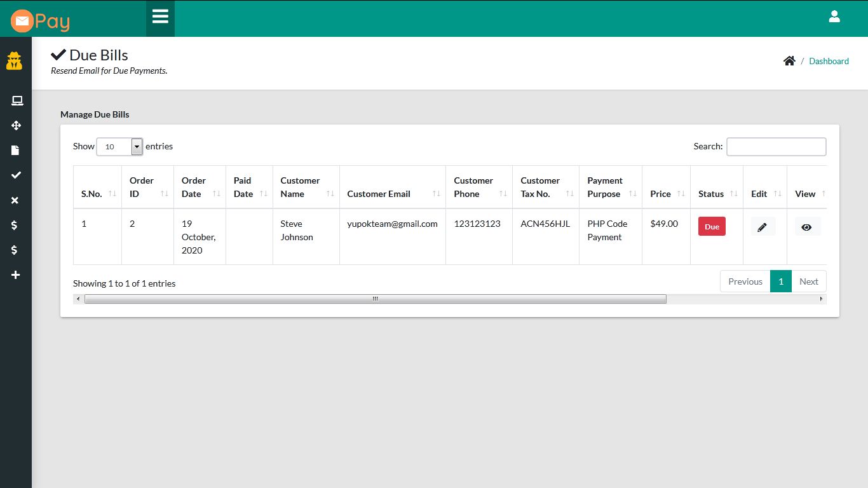This screenshot has height=488, width=868.
Task: Click the pencil edit icon for Steve Johnson
Action: pyautogui.click(x=763, y=226)
